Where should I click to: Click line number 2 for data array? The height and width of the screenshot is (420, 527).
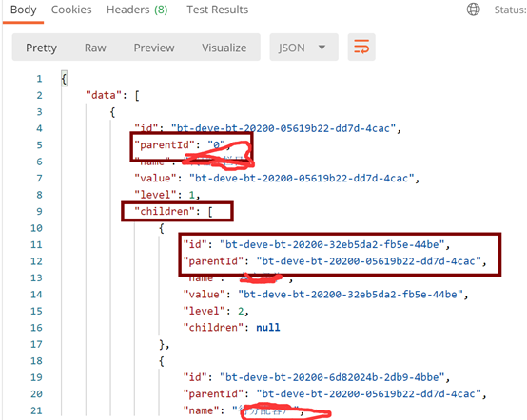tap(39, 95)
